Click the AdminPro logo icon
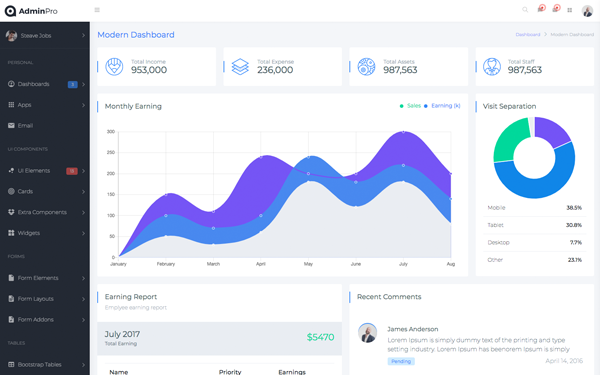 coord(10,11)
